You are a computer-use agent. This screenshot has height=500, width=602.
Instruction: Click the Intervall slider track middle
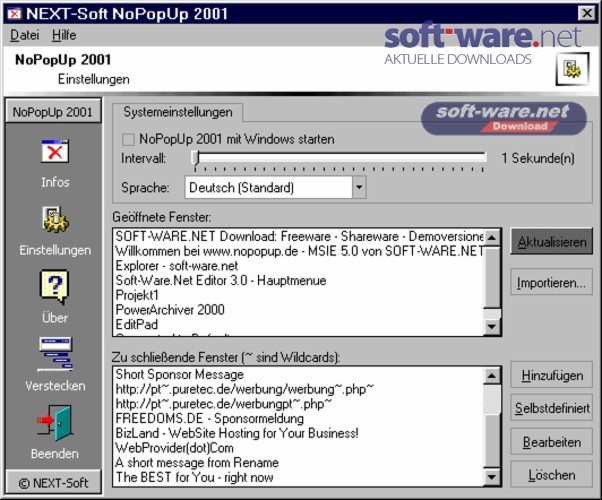(339, 157)
